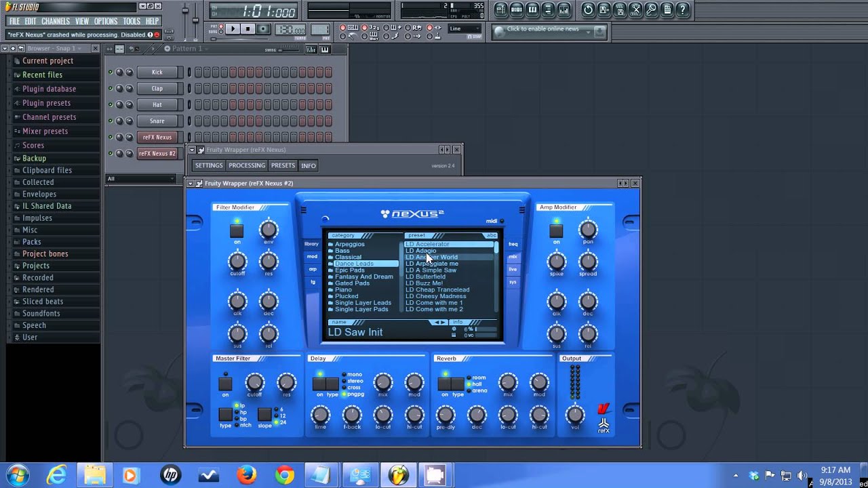
Task: Click the FL Studio taskbar icon
Action: tap(399, 475)
